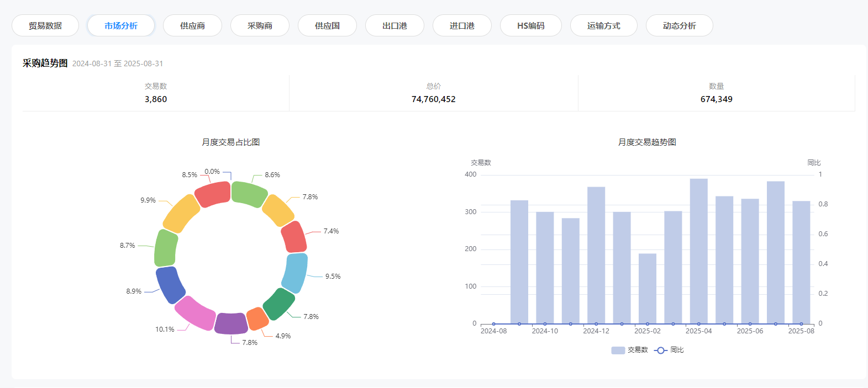Click the tallest bar for 2025-04
This screenshot has height=388, width=868.
698,251
